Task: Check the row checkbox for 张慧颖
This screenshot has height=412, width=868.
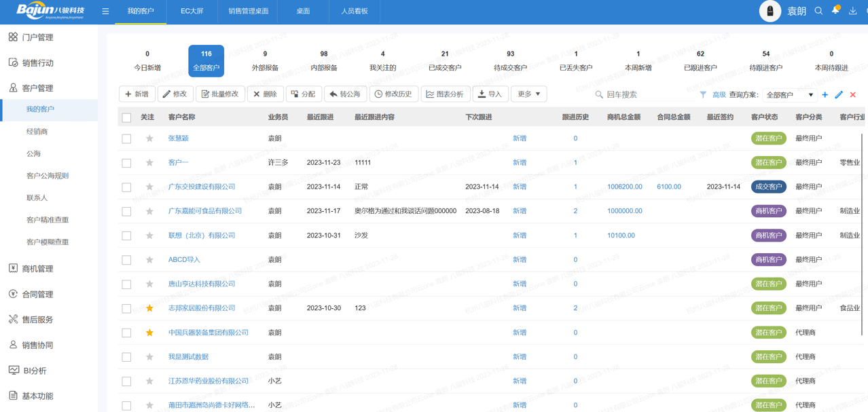Action: click(126, 138)
